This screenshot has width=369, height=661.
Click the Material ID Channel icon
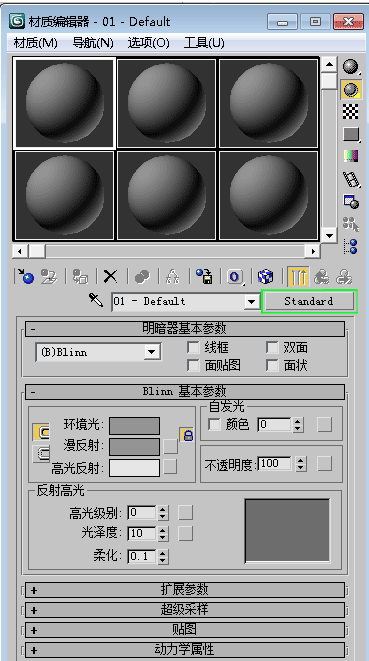coord(235,277)
